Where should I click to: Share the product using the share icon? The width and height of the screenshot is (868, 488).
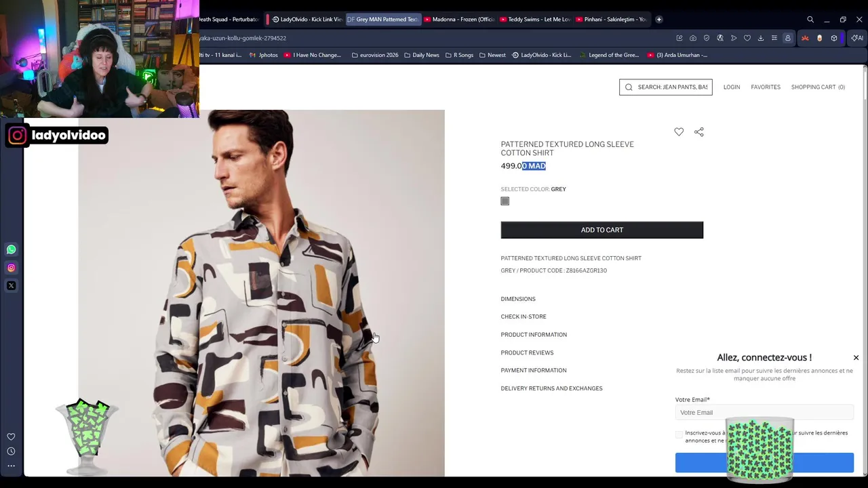(x=699, y=132)
